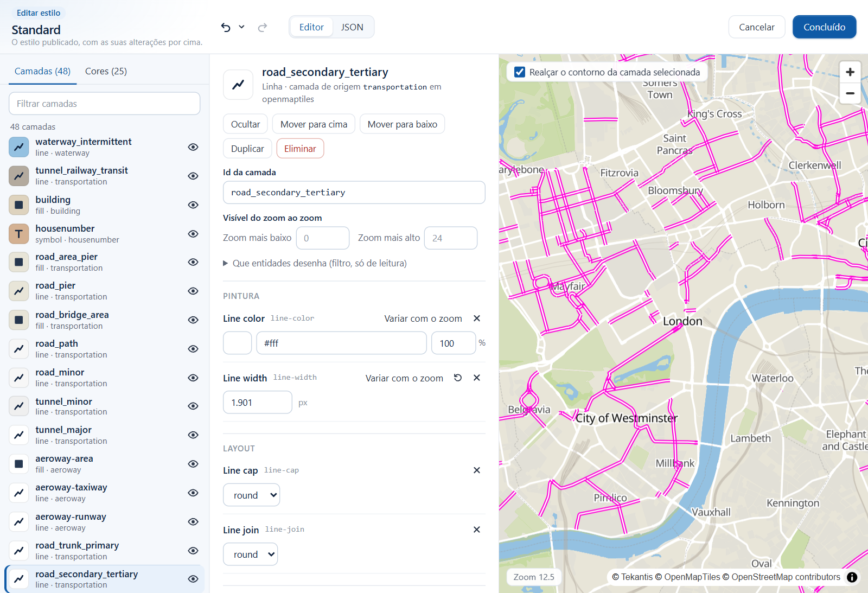Select the tunnel_railway_transit layer icon
This screenshot has width=868, height=593.
(19, 176)
